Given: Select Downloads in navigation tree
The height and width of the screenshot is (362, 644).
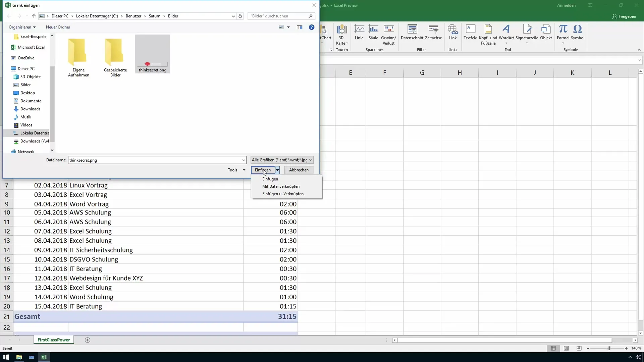Looking at the screenshot, I should click(x=30, y=109).
